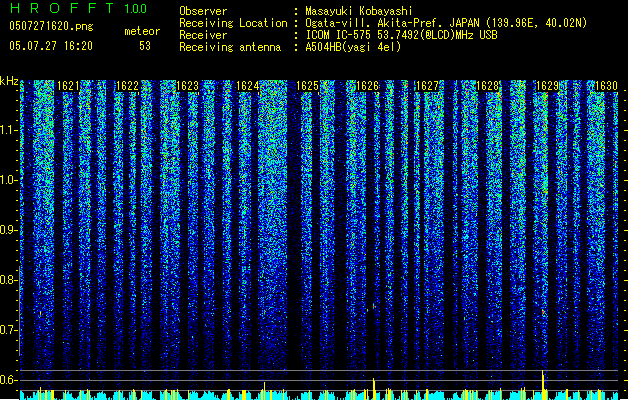Click the 'meteor' label
Viewport: 629px width, 400px height.
pyautogui.click(x=142, y=31)
